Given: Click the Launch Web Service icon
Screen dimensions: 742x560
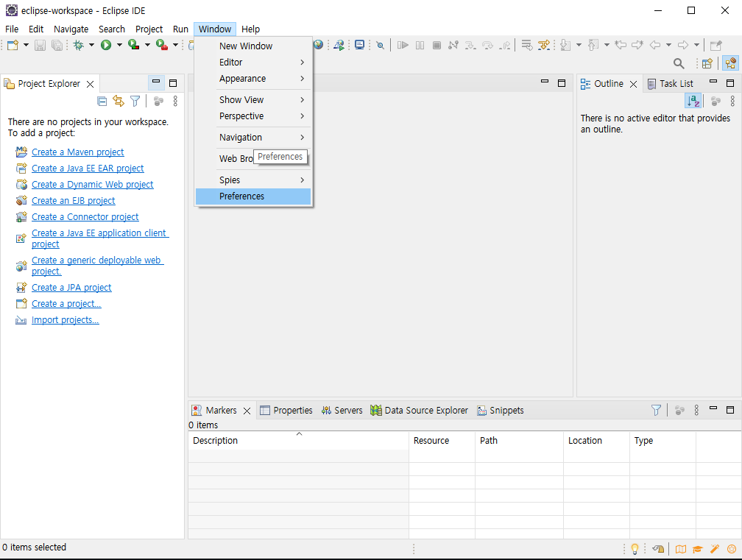Looking at the screenshot, I should [x=339, y=45].
